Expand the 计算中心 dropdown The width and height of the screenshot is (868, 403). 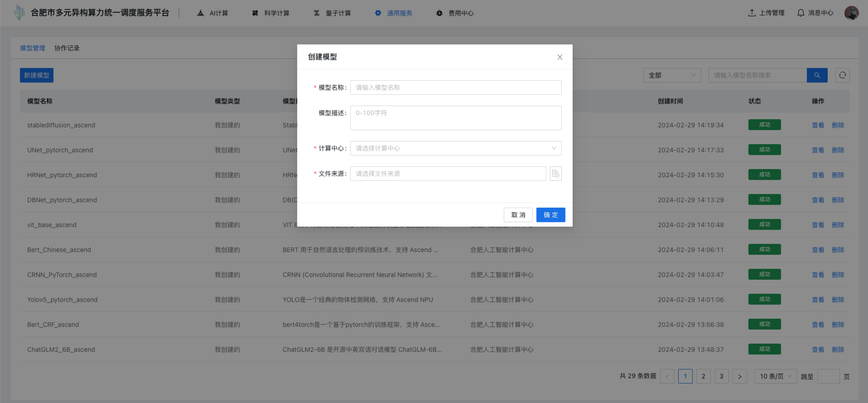455,148
